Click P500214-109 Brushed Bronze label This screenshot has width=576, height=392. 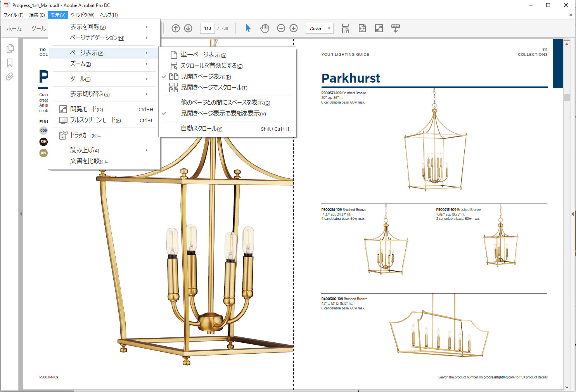click(x=344, y=210)
